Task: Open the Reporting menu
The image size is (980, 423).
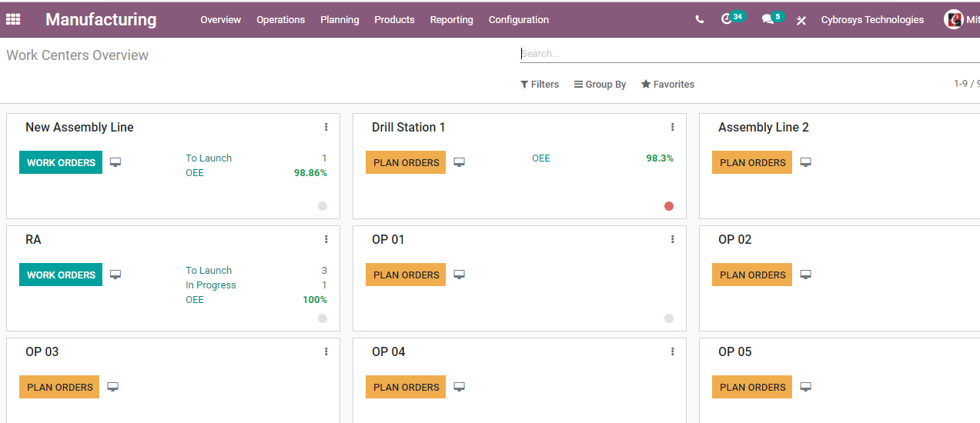Action: (452, 20)
